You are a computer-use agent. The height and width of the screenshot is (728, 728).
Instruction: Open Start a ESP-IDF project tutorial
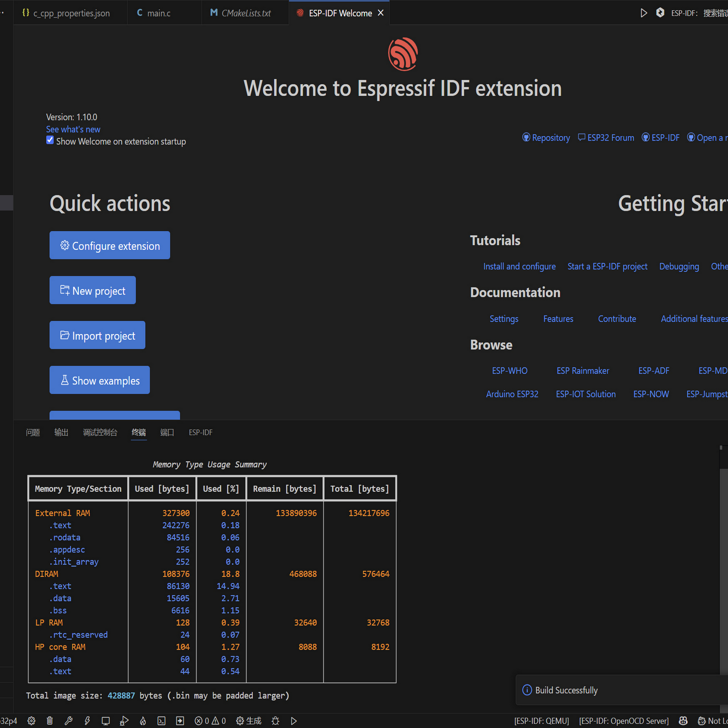coord(607,267)
